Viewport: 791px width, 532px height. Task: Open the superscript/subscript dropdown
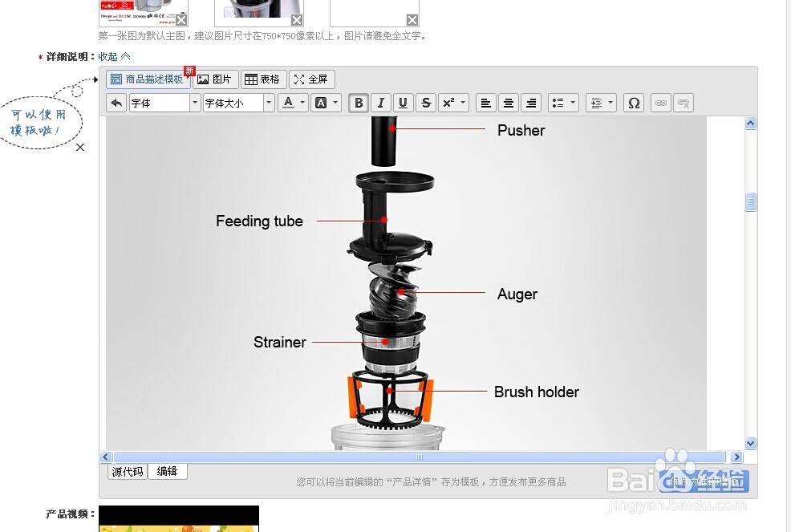click(454, 103)
